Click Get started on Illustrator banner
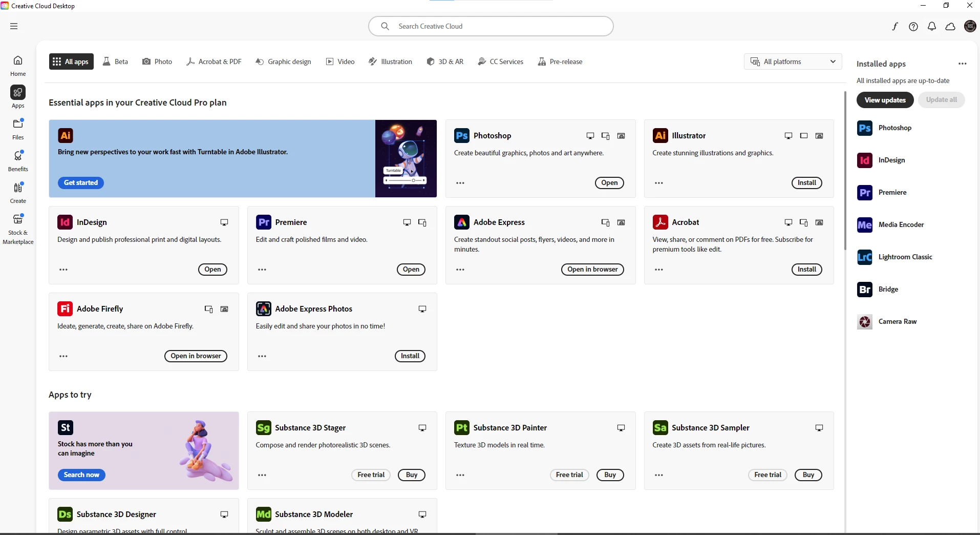This screenshot has height=535, width=980. pos(81,183)
